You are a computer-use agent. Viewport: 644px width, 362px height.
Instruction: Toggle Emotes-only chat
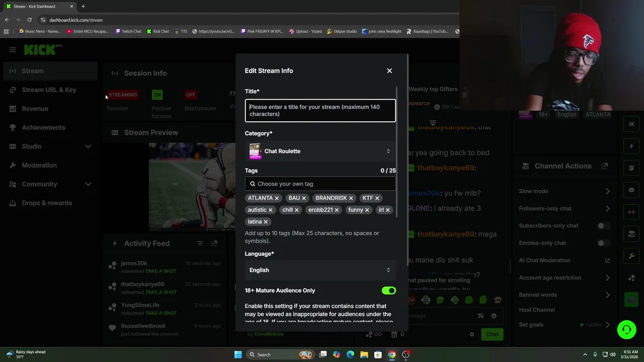coord(604,243)
